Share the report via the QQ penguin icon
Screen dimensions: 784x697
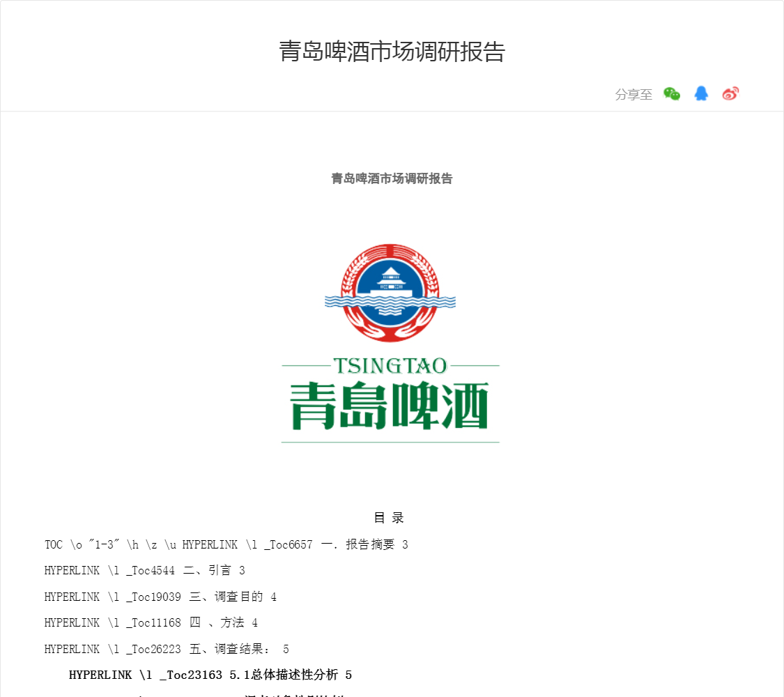coord(701,93)
